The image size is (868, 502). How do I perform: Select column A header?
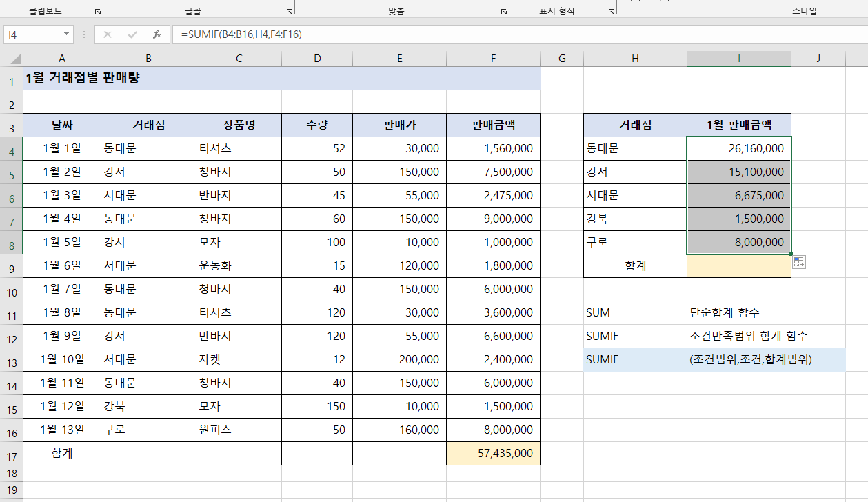coord(62,59)
